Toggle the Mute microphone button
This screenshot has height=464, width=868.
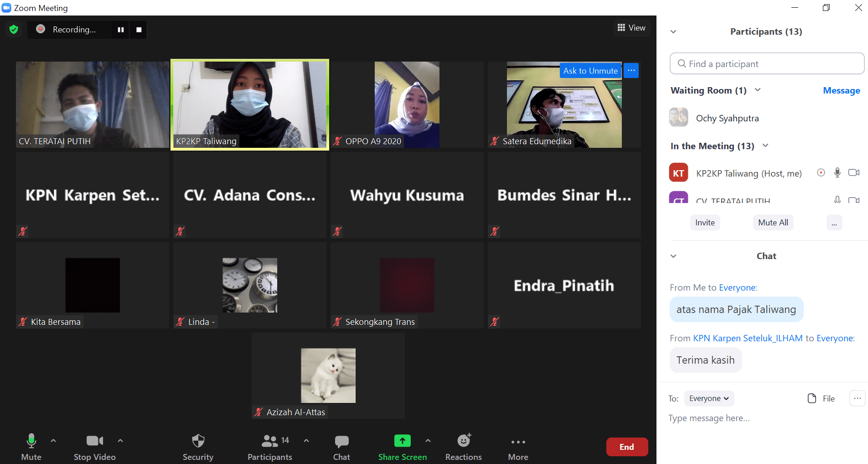31,441
